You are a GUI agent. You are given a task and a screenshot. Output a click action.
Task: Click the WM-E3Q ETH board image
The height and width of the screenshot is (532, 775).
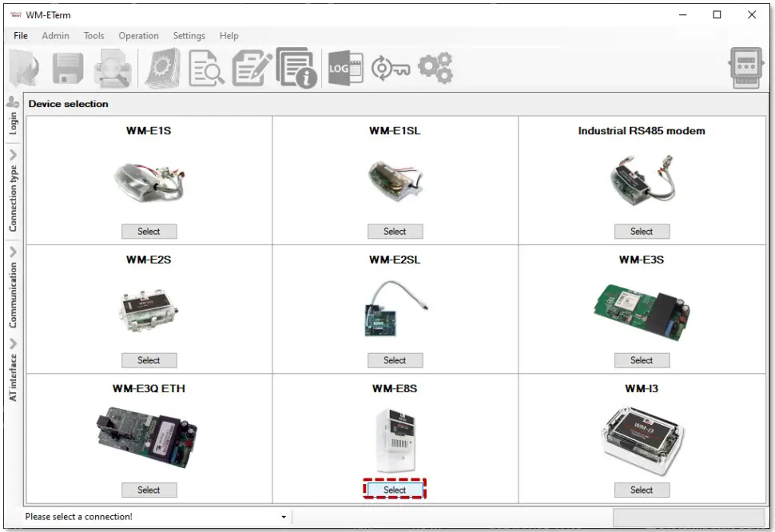coord(147,437)
